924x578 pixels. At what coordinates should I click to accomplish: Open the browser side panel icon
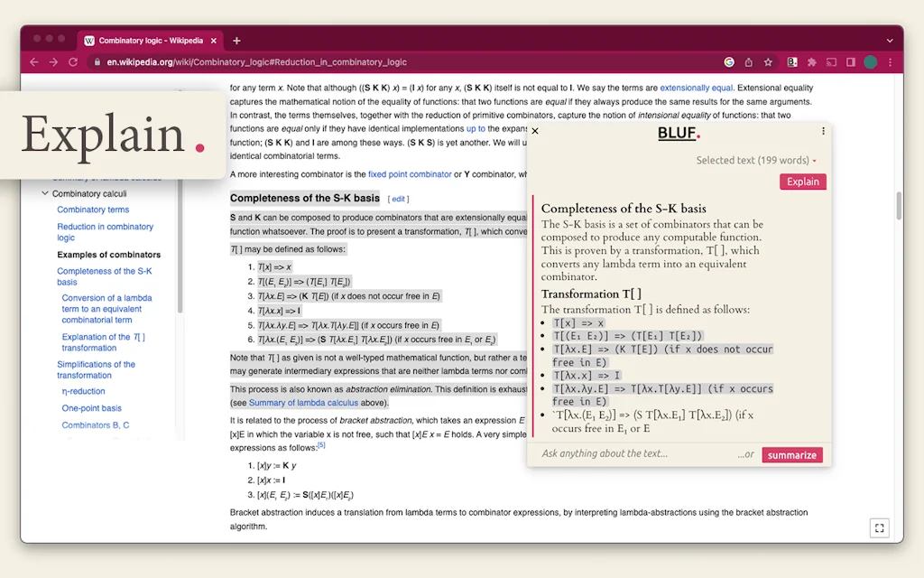(852, 62)
